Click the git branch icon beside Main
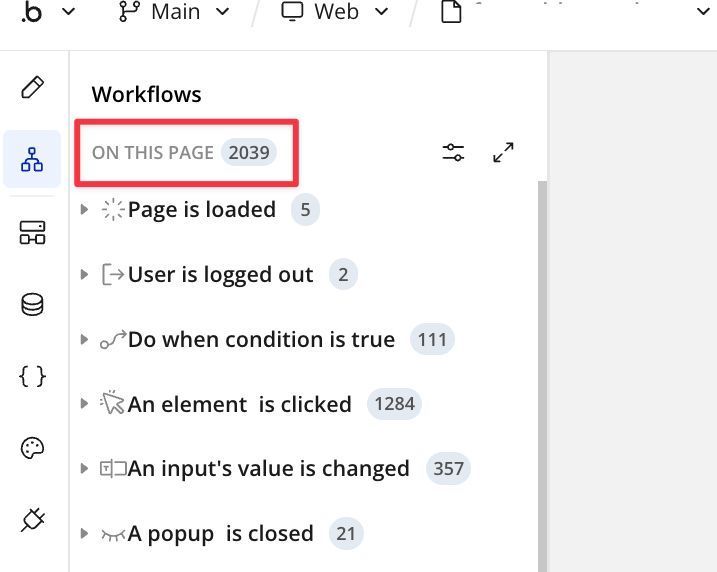The image size is (717, 572). coord(129,11)
